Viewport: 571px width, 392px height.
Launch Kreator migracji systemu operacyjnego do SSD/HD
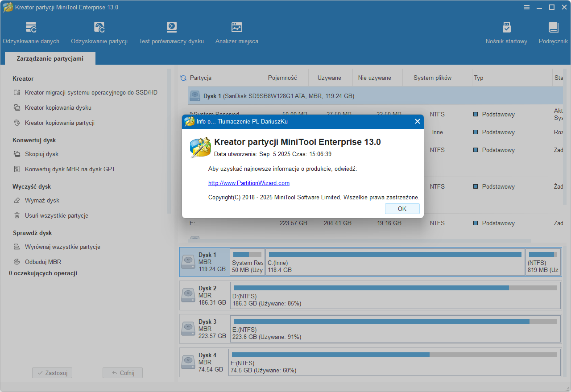pos(86,93)
